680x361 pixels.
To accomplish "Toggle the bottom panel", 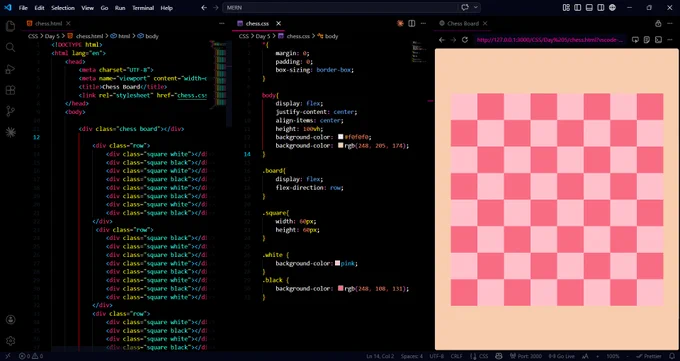I will tap(589, 7).
